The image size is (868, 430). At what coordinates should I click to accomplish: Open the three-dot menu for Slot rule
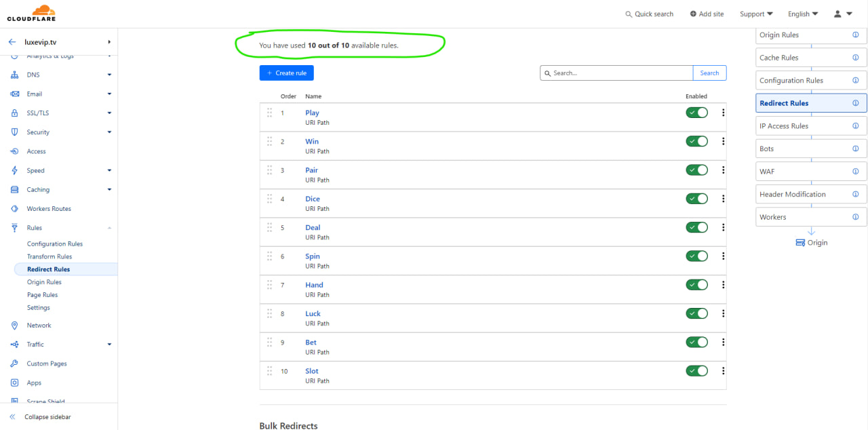[724, 371]
